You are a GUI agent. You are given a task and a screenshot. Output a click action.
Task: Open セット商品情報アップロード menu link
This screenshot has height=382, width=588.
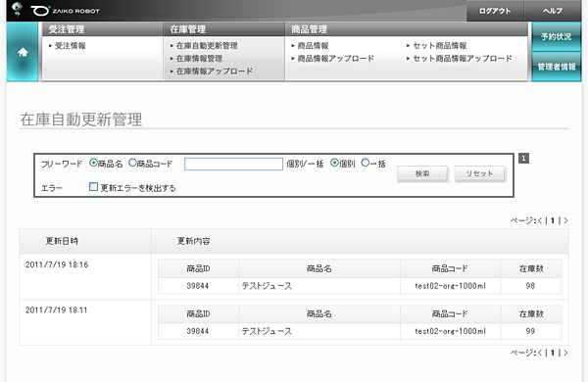[463, 59]
